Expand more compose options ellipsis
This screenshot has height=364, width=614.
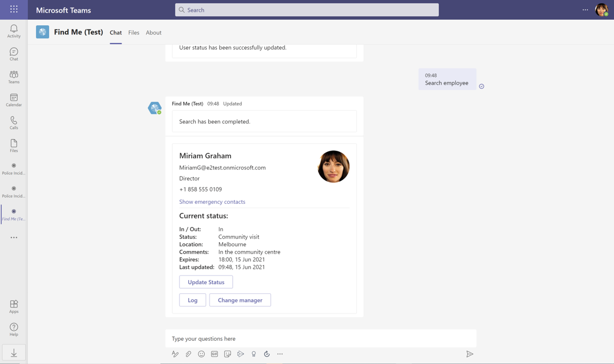[280, 354]
